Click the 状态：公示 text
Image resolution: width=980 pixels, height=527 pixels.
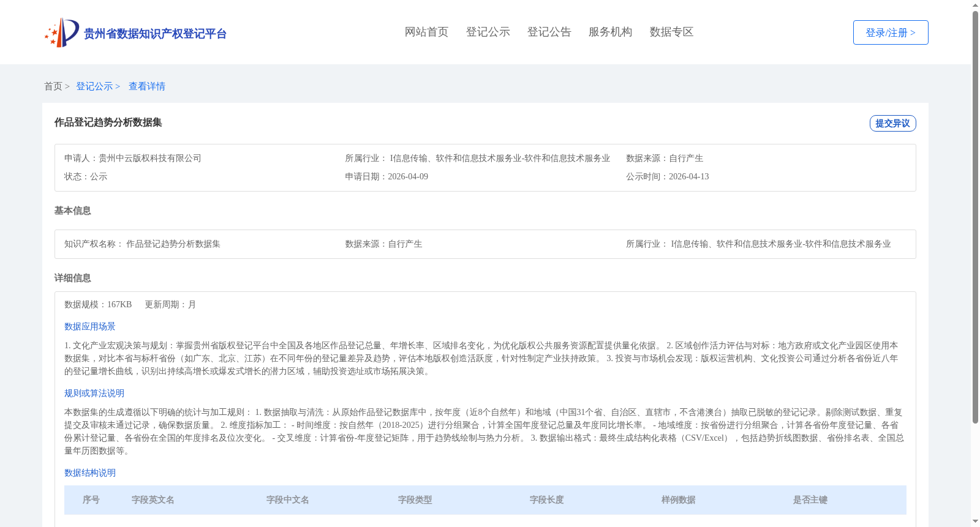pos(86,176)
